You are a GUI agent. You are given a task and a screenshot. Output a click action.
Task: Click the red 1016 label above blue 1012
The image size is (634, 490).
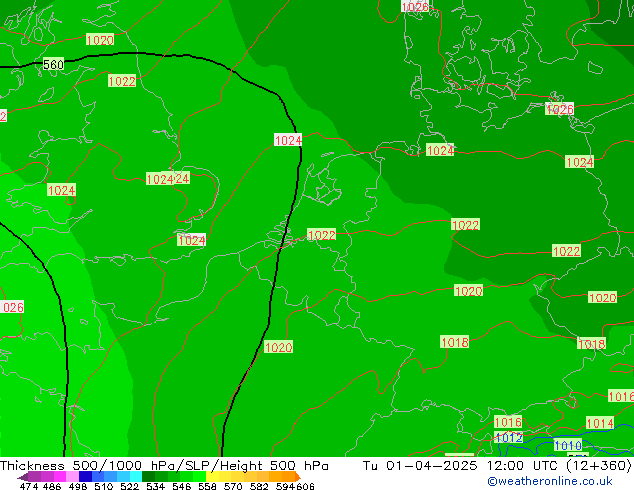pos(508,422)
